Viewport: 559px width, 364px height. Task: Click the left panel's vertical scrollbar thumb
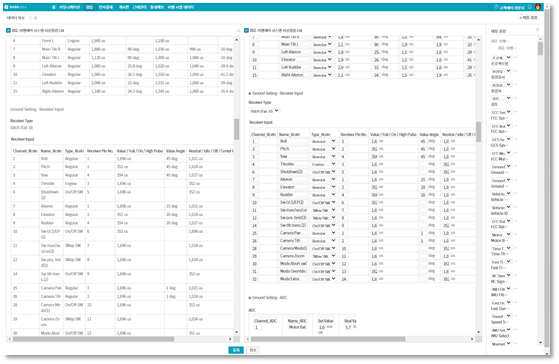click(x=236, y=129)
